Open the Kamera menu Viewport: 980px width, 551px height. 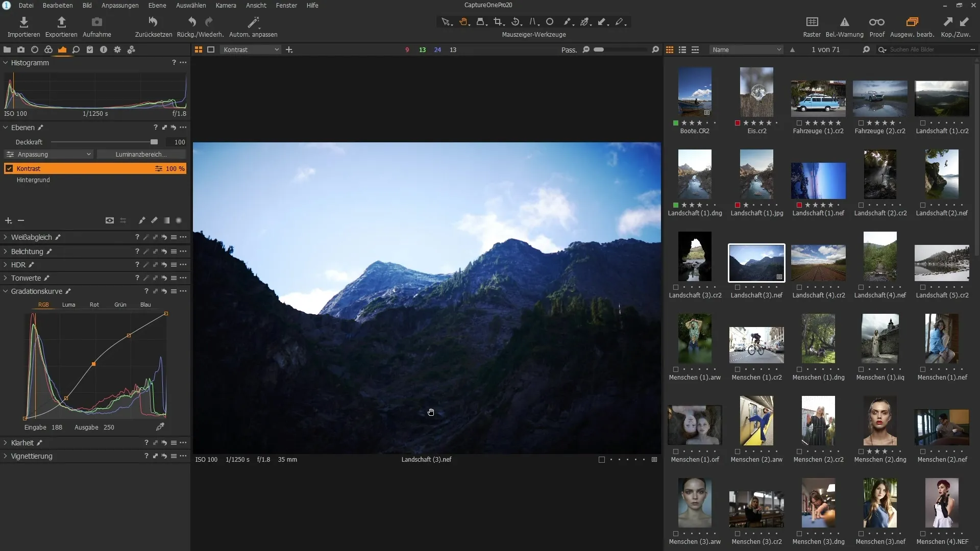tap(226, 5)
